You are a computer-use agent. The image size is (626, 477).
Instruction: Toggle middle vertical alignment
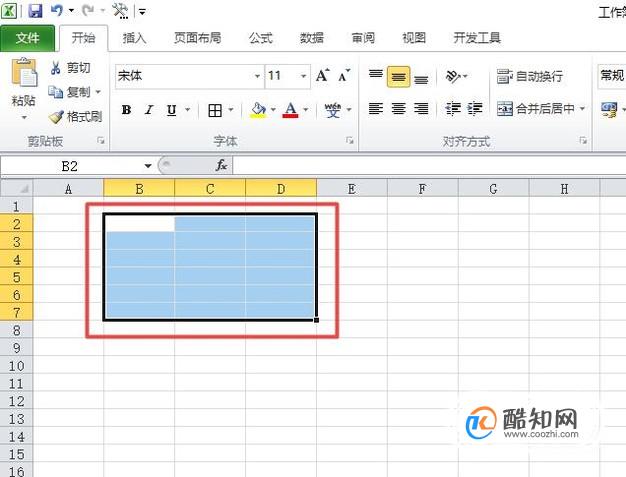[x=398, y=76]
